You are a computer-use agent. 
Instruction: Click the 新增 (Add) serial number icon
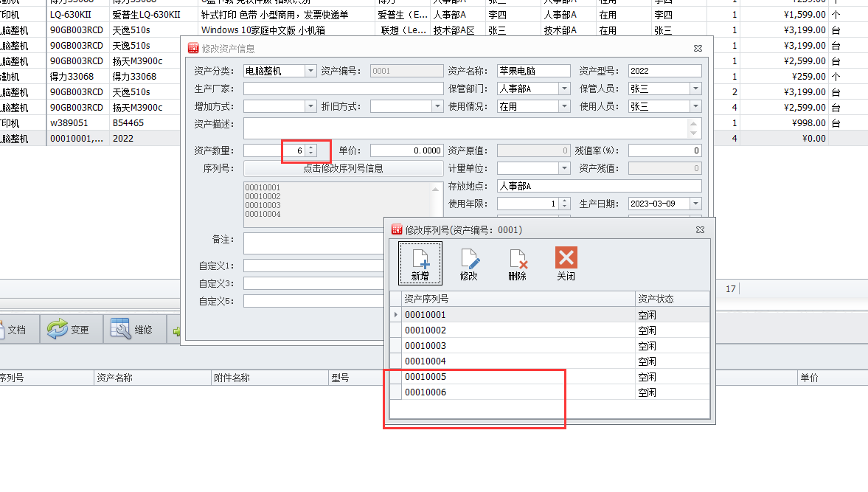[420, 263]
